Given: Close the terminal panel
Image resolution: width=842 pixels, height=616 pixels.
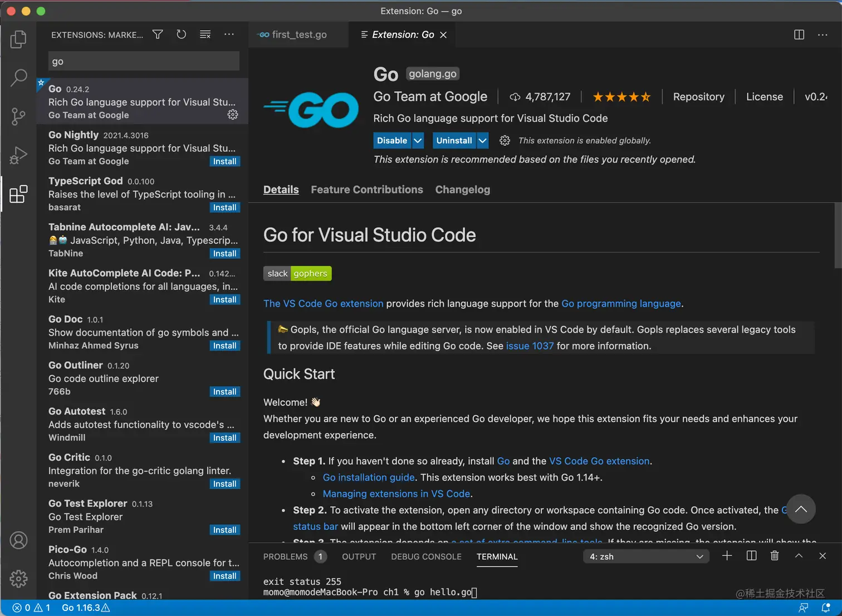Looking at the screenshot, I should [x=823, y=555].
